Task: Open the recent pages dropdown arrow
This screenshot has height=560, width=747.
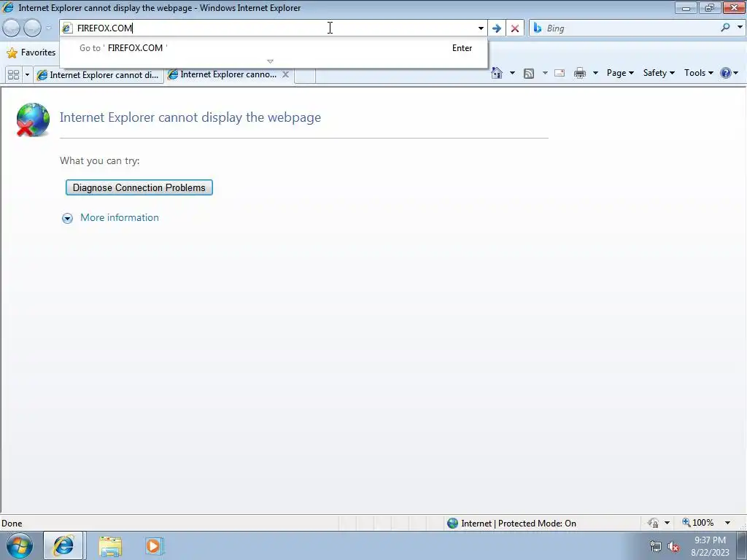Action: point(48,28)
